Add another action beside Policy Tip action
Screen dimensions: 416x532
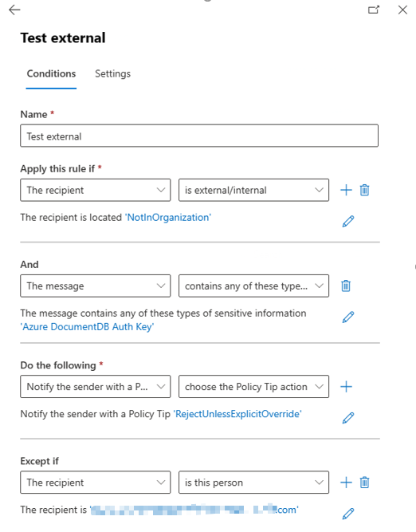tap(346, 387)
